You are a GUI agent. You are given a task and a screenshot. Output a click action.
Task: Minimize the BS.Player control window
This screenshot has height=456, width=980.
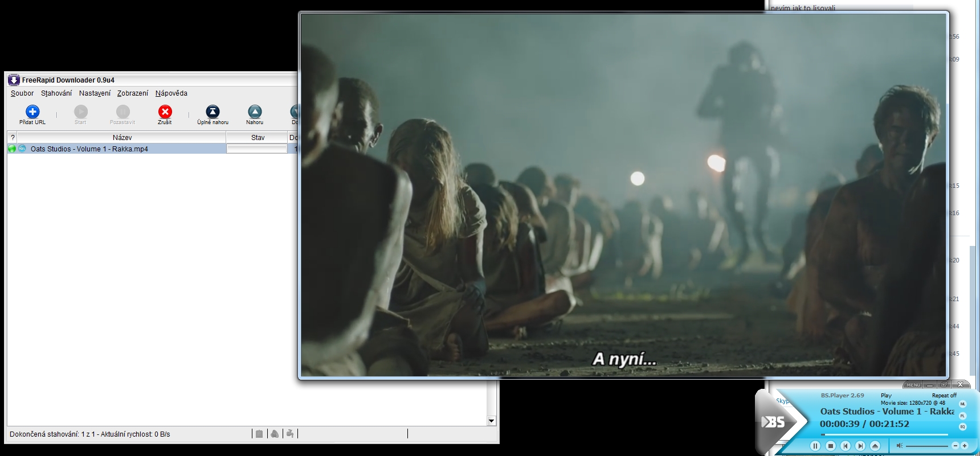click(930, 385)
